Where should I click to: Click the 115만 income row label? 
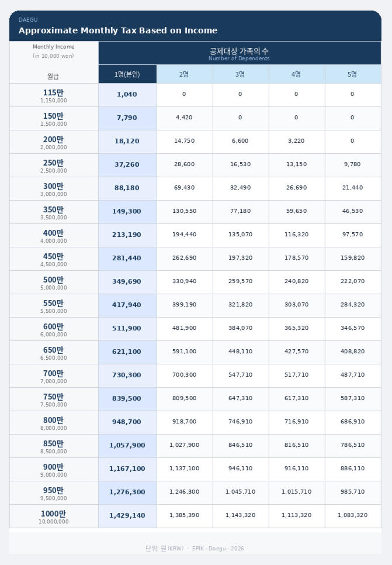54,95
